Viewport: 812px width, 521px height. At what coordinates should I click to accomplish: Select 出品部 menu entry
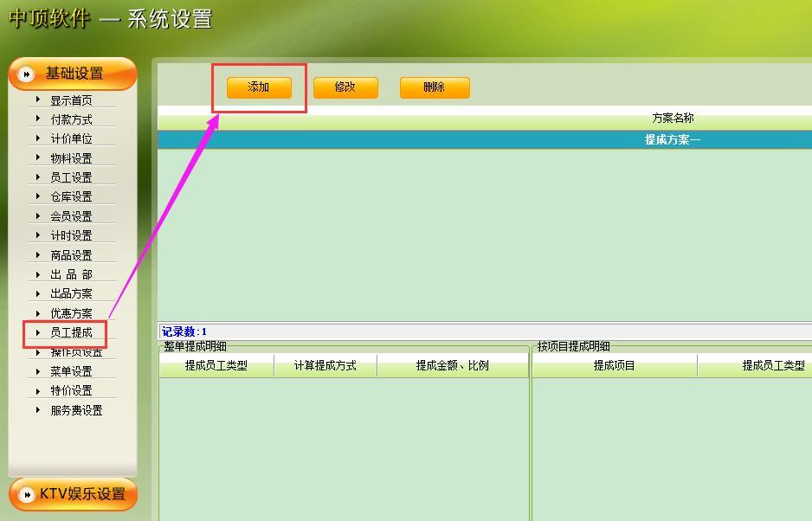pos(71,274)
